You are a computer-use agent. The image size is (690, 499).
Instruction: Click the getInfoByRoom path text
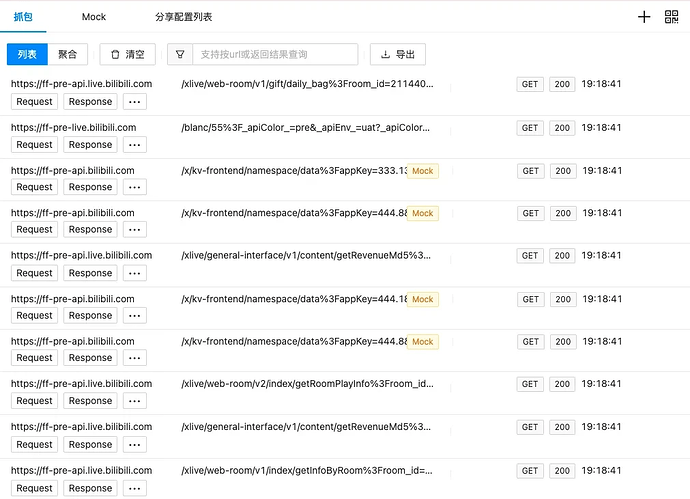[307, 470]
